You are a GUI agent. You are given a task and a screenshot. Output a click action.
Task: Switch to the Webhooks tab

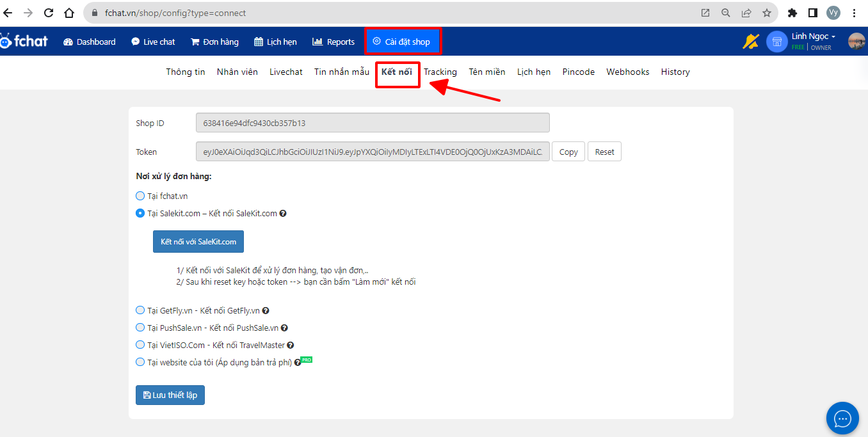(627, 72)
